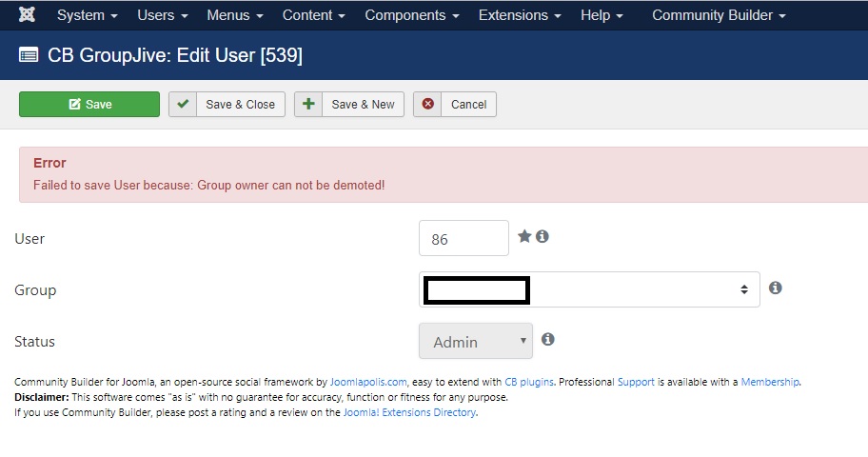Click the 'Status' field label
Viewport: 868px width, 457px height.
pyautogui.click(x=34, y=341)
